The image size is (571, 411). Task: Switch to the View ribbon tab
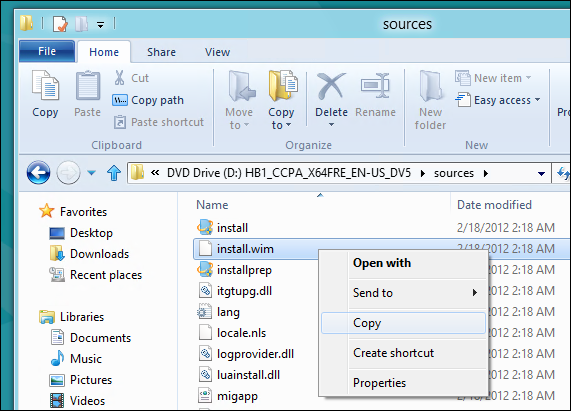tap(217, 52)
